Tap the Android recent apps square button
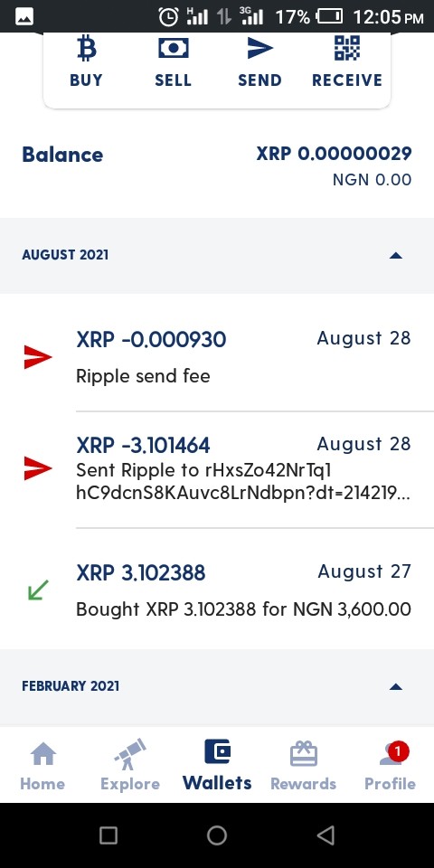The width and height of the screenshot is (434, 868). pyautogui.click(x=108, y=835)
